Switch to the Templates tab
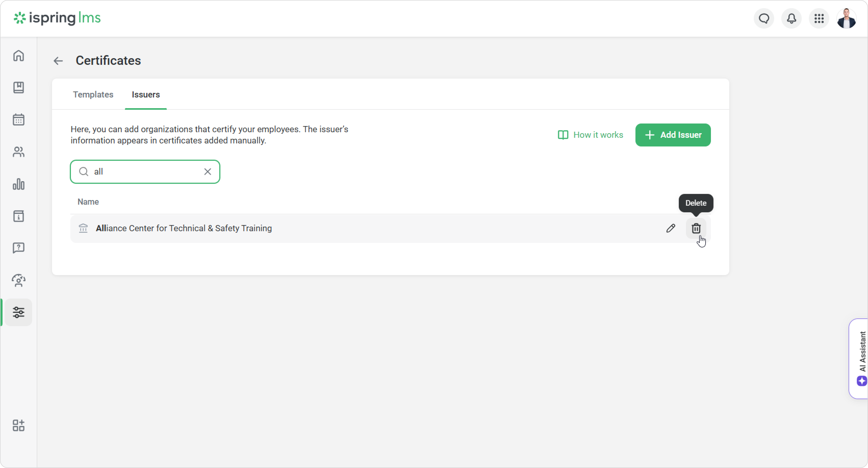Screen dimensions: 868x468 [x=93, y=94]
